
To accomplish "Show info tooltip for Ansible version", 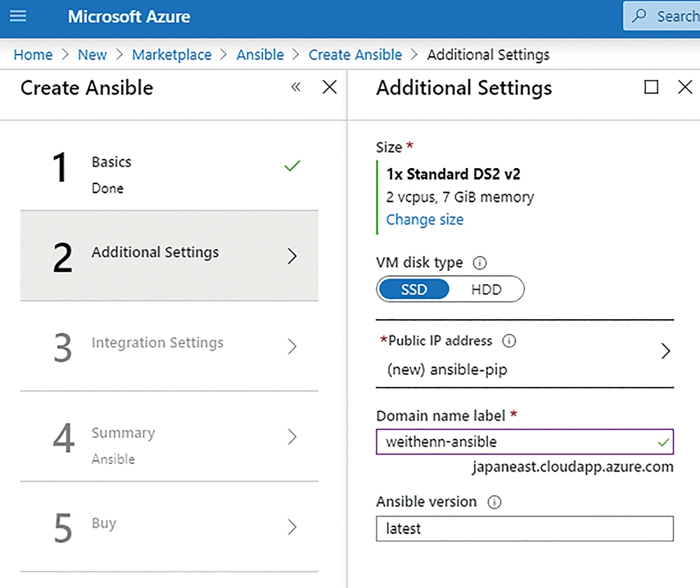I will (x=494, y=502).
